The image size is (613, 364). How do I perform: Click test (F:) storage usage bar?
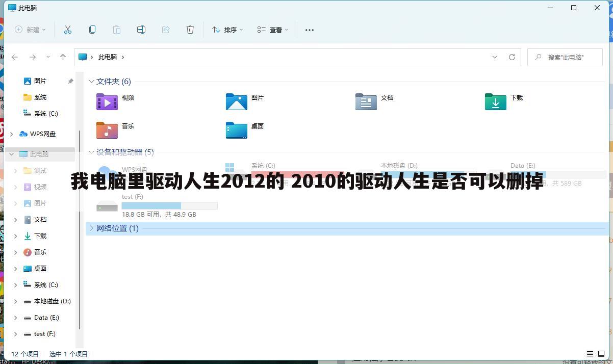(x=169, y=206)
